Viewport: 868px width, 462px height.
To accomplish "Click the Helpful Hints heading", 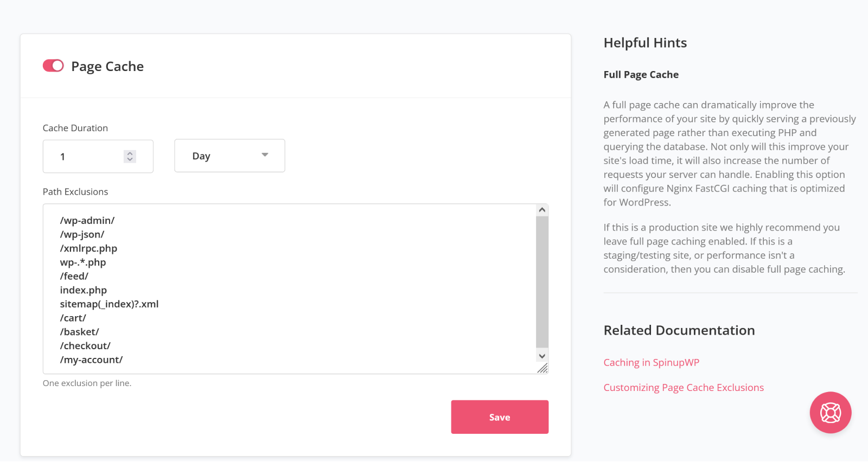I will tap(645, 43).
